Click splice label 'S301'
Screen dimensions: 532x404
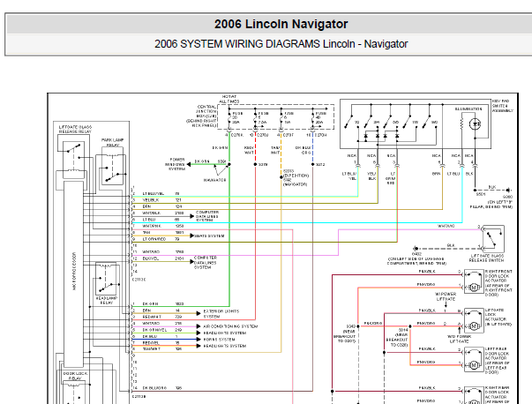pos(222,161)
